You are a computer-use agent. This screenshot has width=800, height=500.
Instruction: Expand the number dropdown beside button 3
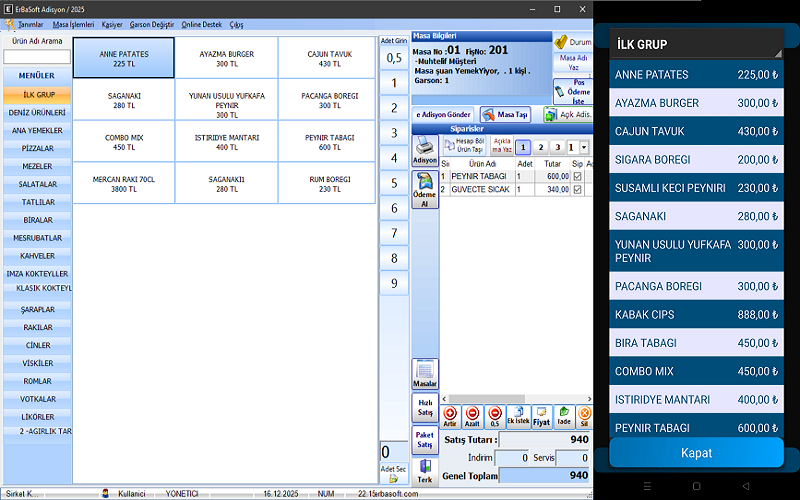click(584, 147)
